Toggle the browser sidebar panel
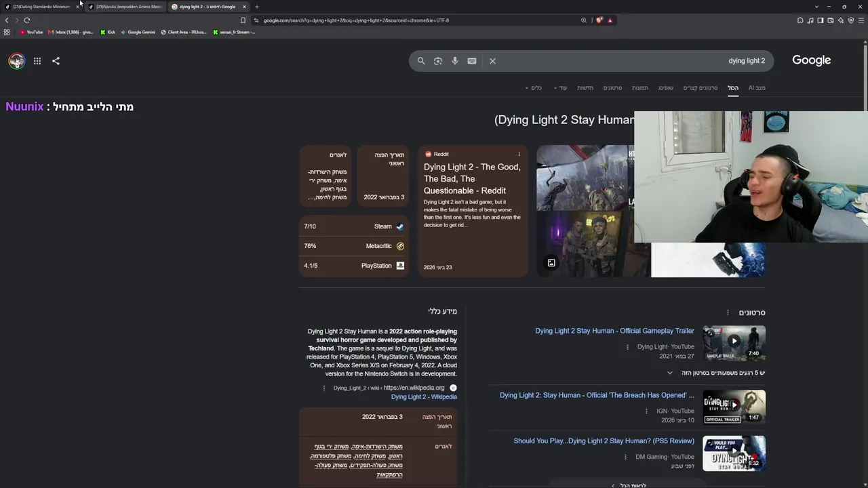The height and width of the screenshot is (488, 868). 821,20
